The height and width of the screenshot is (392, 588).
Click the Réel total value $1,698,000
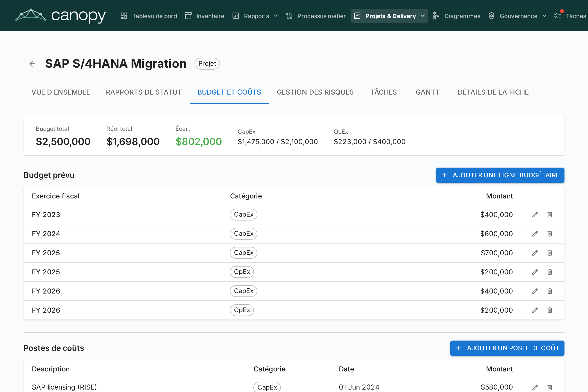point(133,142)
